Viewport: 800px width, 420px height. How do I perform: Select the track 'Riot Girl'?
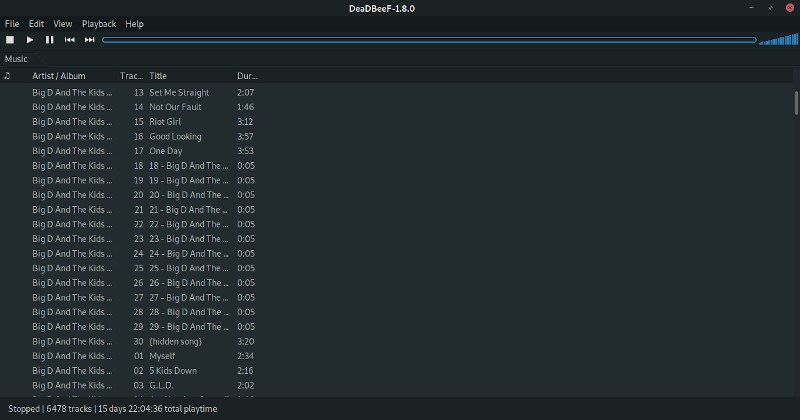[165, 121]
